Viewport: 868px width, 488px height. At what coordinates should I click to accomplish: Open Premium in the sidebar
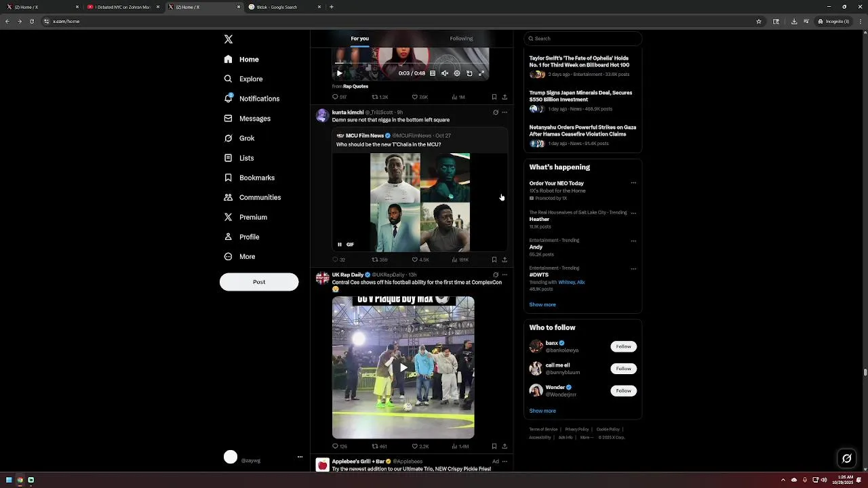tap(245, 217)
